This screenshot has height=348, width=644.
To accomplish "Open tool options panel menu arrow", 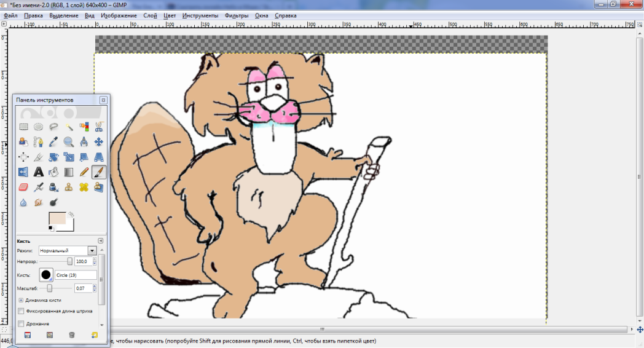I will (x=101, y=241).
